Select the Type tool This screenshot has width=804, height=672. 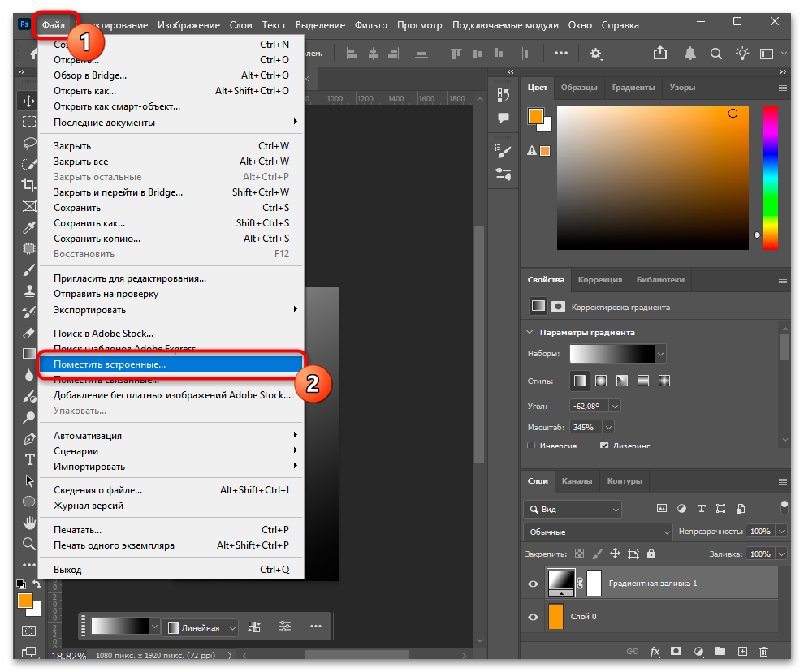click(x=29, y=459)
